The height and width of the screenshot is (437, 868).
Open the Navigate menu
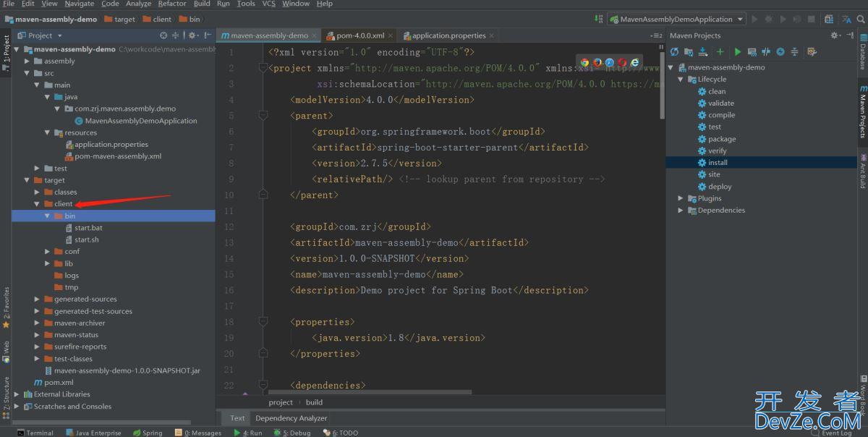click(x=80, y=4)
